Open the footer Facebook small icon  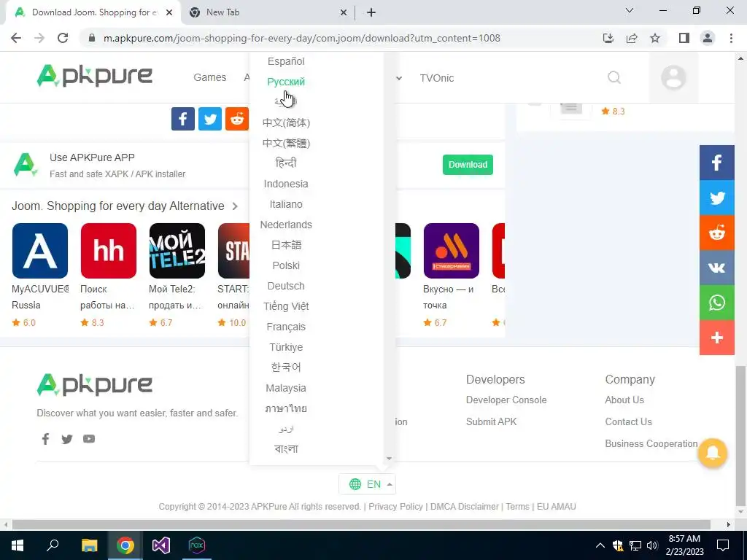45,438
